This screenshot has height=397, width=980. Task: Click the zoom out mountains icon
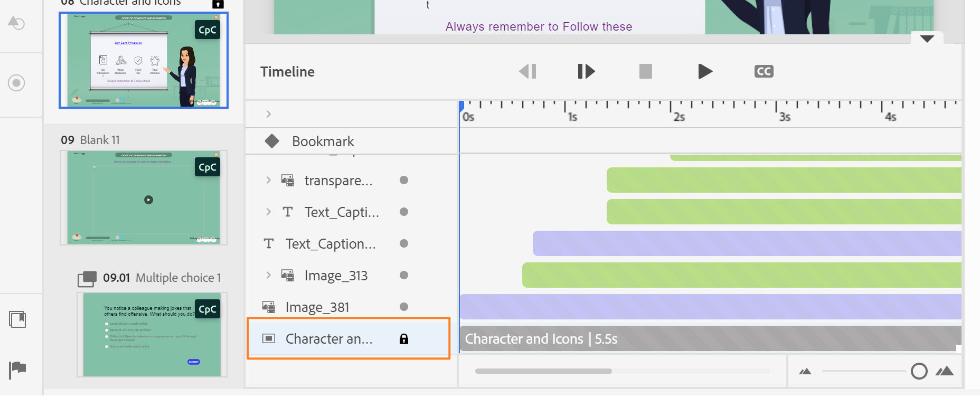(x=805, y=372)
